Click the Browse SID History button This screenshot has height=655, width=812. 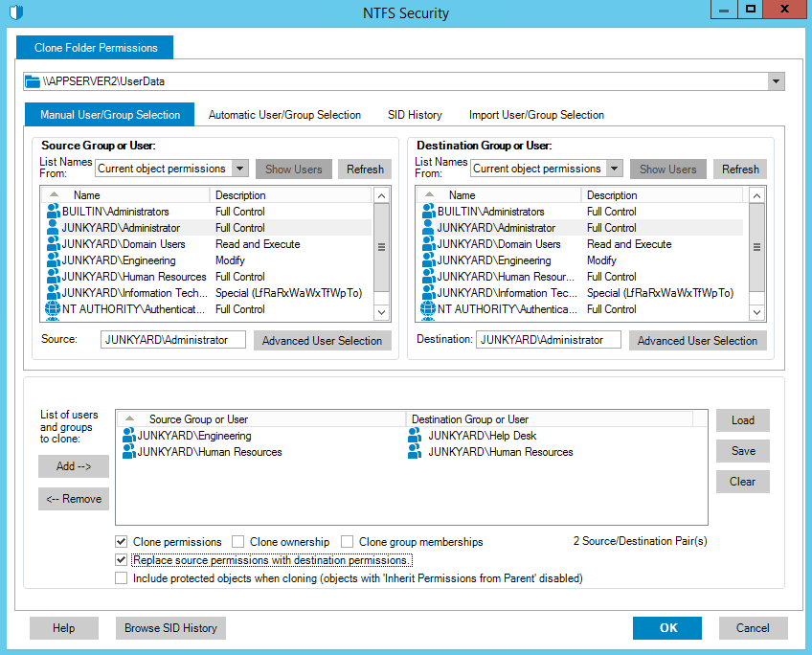[x=171, y=628]
